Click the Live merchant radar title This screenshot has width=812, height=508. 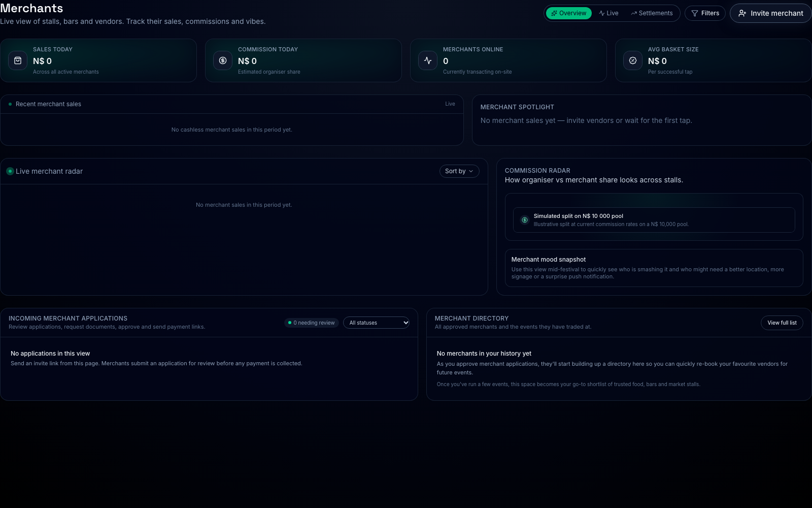(x=49, y=171)
